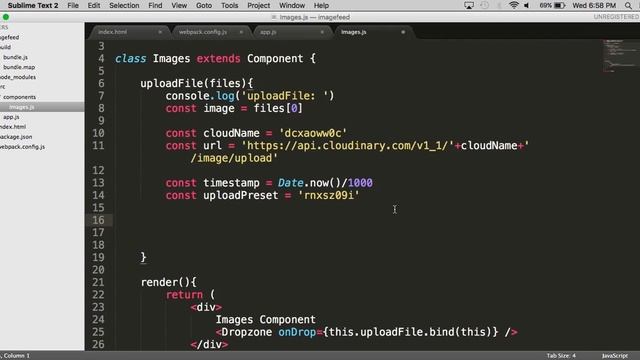Click the UNREGISTERED label in title bar
The height and width of the screenshot is (360, 640).
(x=616, y=17)
